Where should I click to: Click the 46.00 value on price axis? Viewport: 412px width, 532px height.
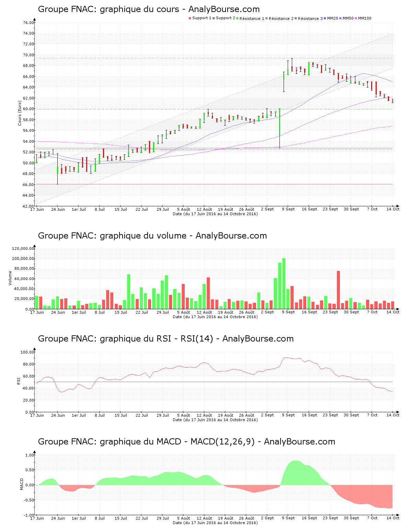click(x=28, y=185)
